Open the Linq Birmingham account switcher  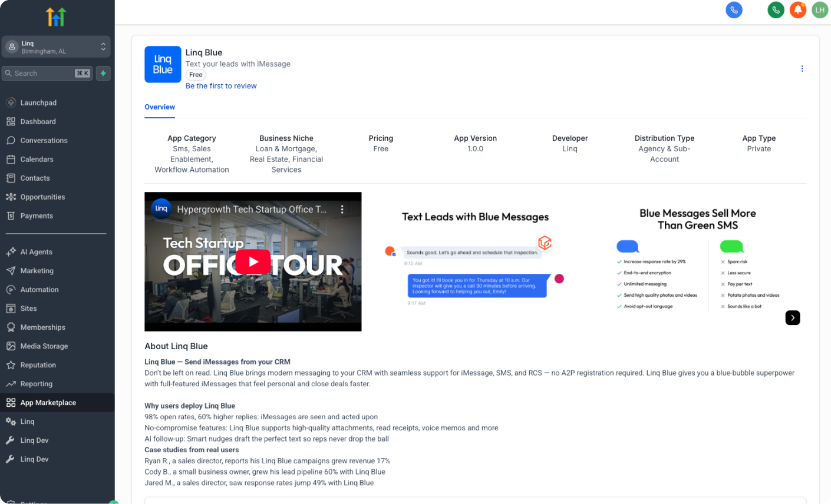56,47
